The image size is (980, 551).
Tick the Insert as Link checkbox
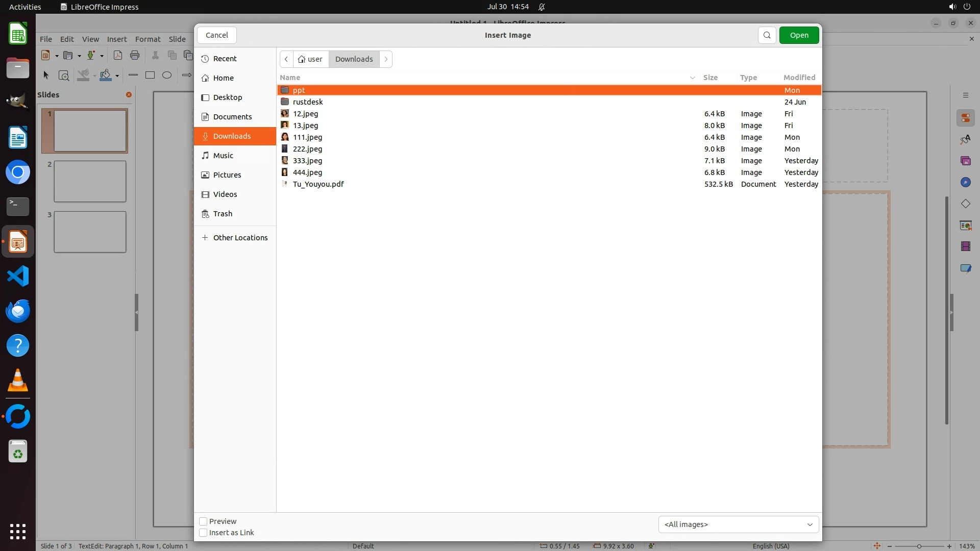[203, 533]
